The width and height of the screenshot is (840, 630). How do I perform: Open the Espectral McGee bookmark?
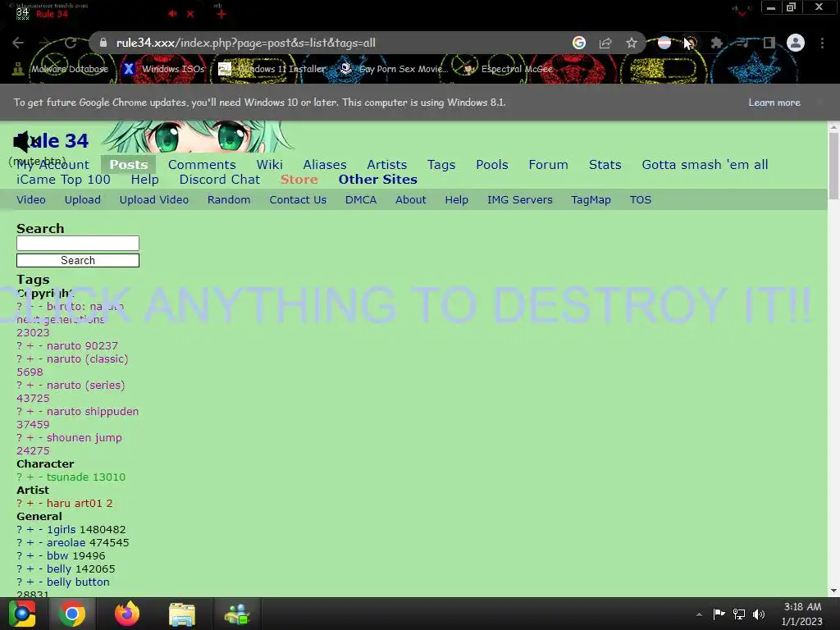tap(509, 69)
